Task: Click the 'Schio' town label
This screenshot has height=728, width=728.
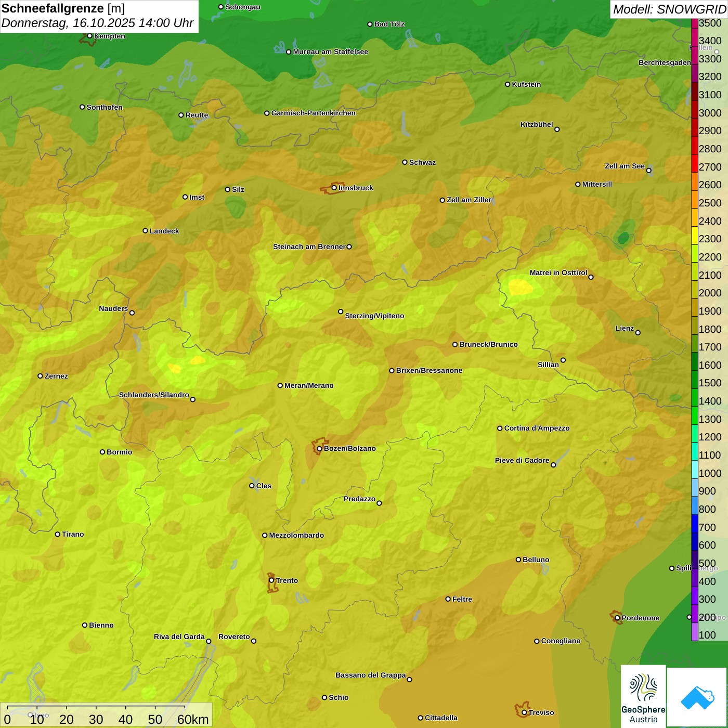Action: 339,697
